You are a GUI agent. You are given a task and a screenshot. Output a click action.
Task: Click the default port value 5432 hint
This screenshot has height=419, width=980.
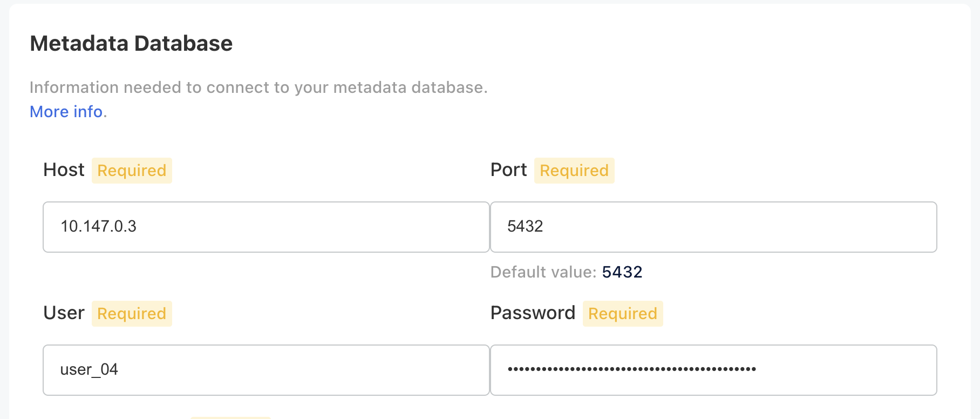click(622, 272)
